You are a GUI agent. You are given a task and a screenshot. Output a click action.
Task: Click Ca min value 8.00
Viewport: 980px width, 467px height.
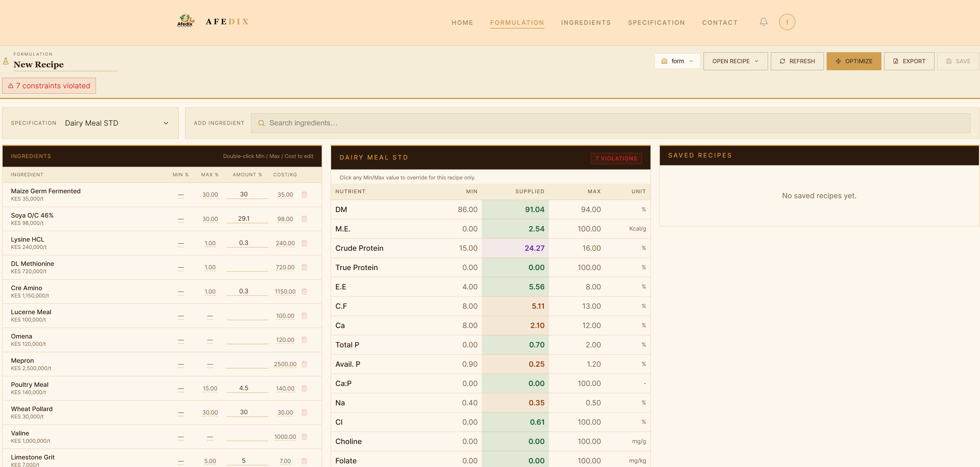point(470,326)
